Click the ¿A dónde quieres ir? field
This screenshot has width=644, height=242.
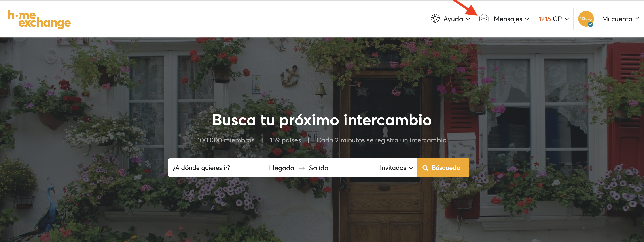click(215, 168)
